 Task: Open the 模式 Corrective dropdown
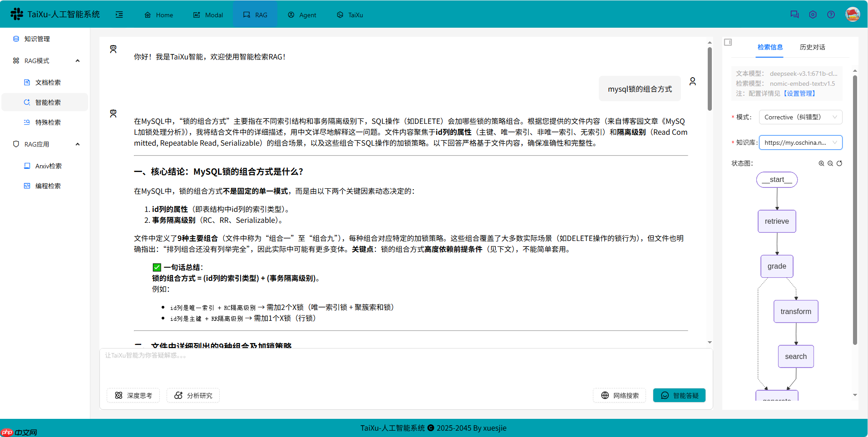[x=800, y=117]
